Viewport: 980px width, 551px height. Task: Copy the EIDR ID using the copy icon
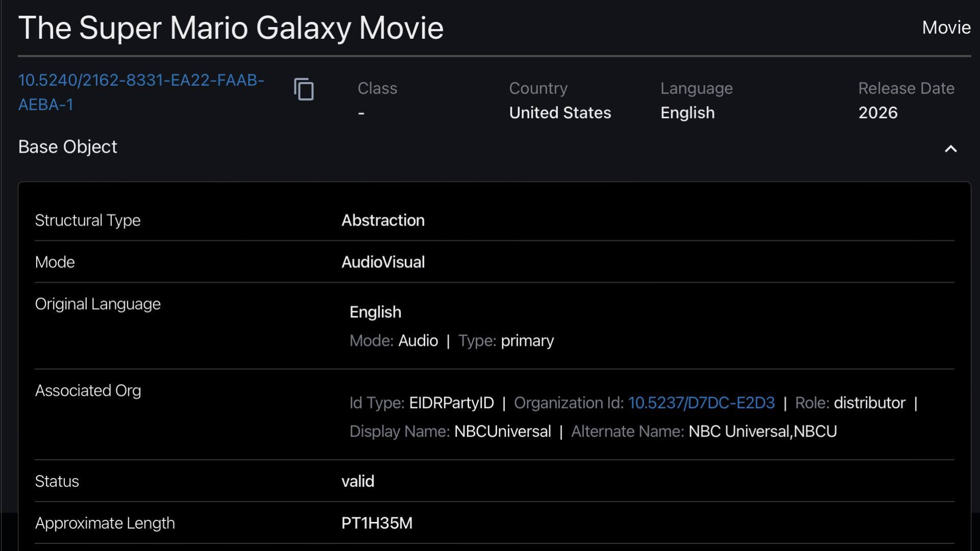[x=305, y=90]
